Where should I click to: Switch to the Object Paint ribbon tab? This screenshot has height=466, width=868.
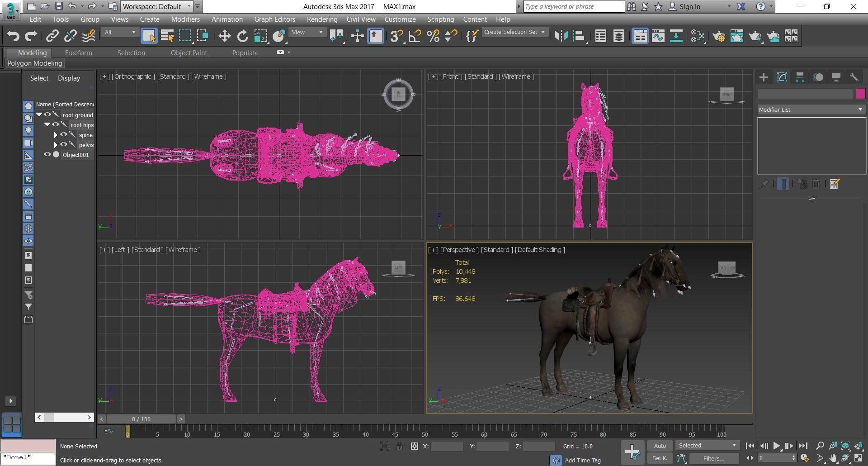tap(189, 52)
